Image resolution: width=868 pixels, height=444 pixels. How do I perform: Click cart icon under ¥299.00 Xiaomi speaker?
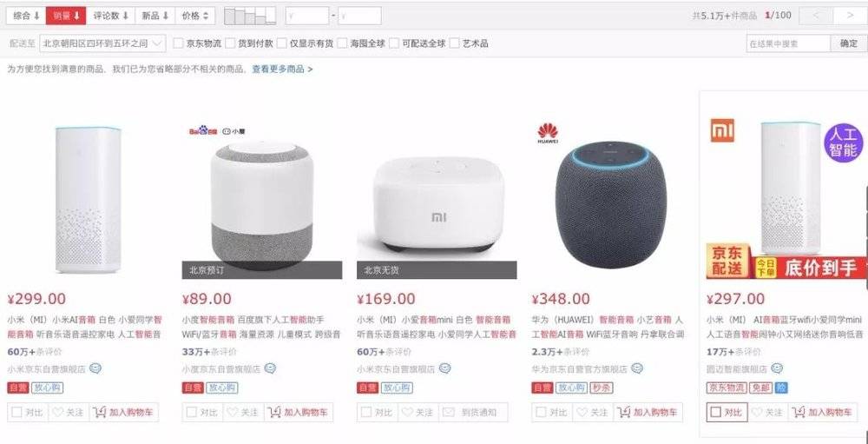click(100, 413)
